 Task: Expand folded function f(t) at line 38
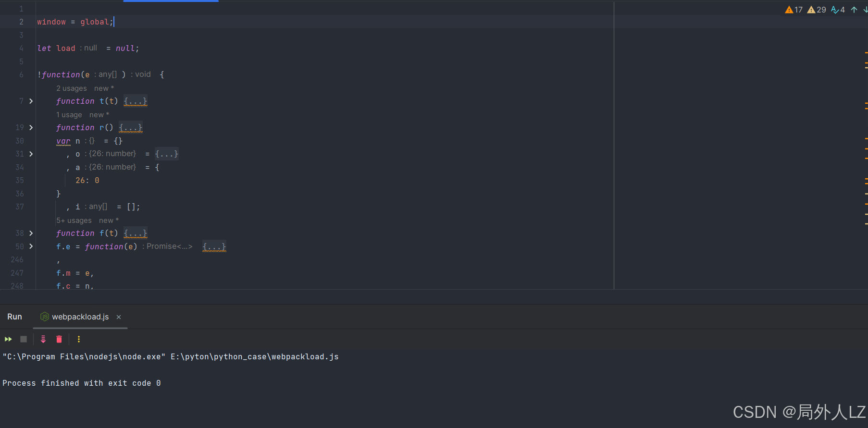click(31, 233)
